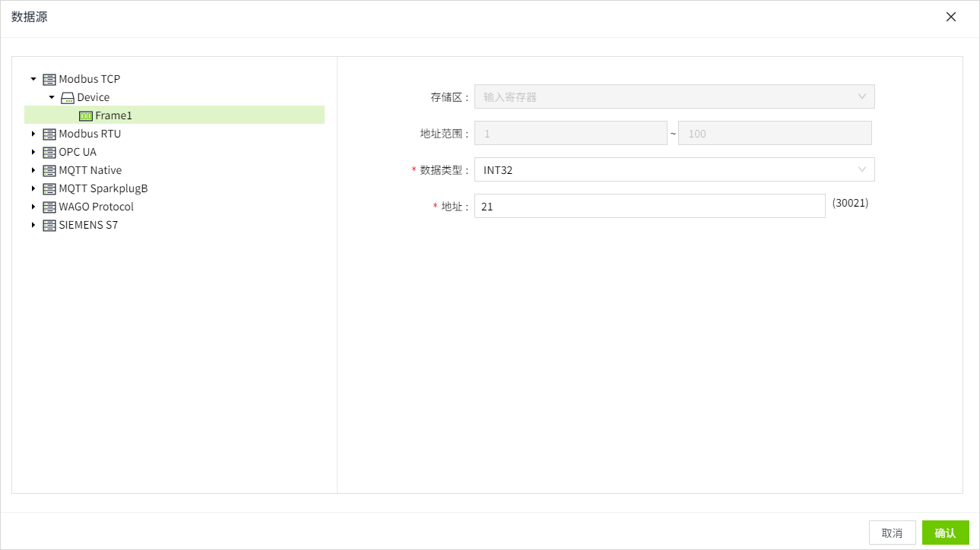Collapse the Device tree node
Viewport: 980px width, 550px height.
[52, 97]
